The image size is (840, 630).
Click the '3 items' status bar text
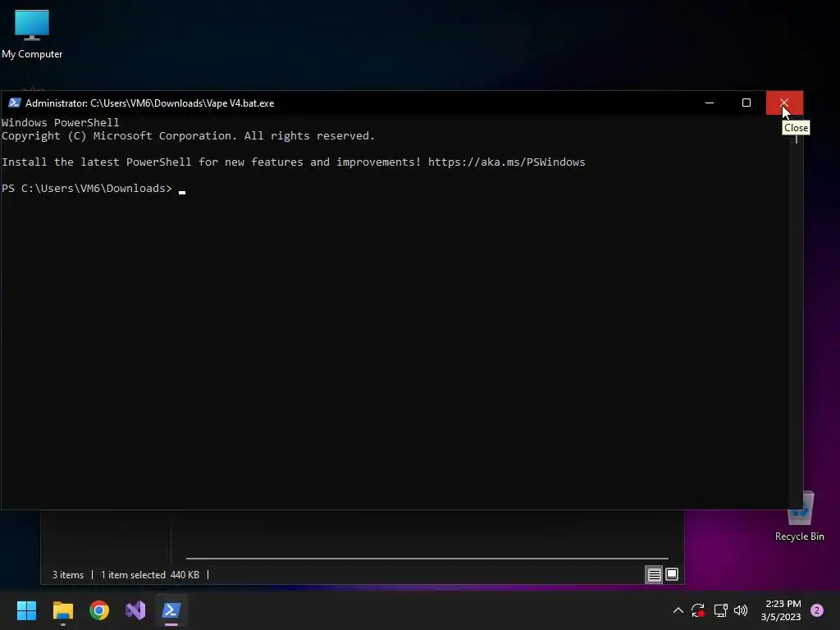point(68,575)
